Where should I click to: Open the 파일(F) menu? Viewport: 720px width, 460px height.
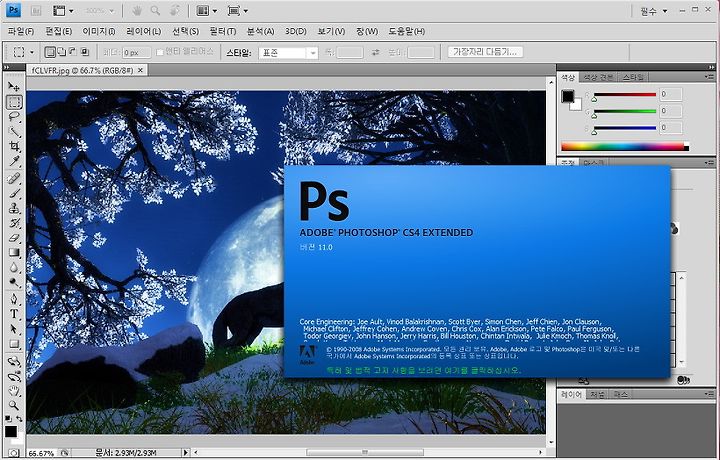coord(21,31)
